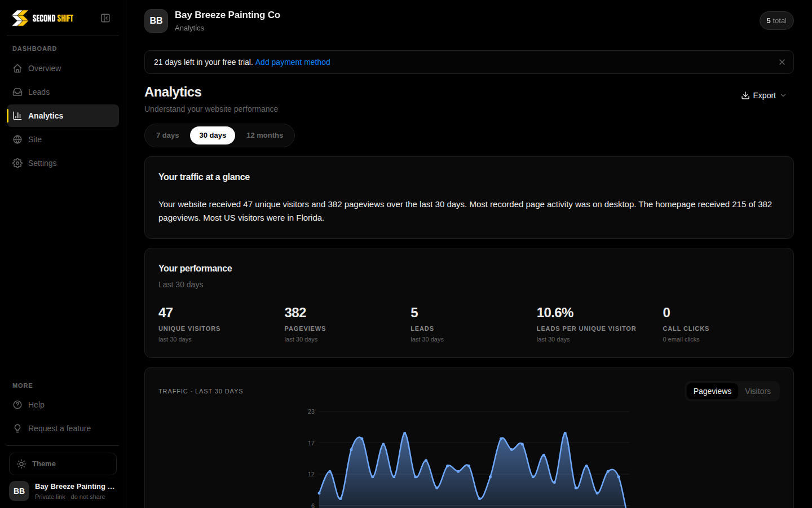This screenshot has height=508, width=812.
Task: Switch range to 12 months
Action: [x=264, y=135]
